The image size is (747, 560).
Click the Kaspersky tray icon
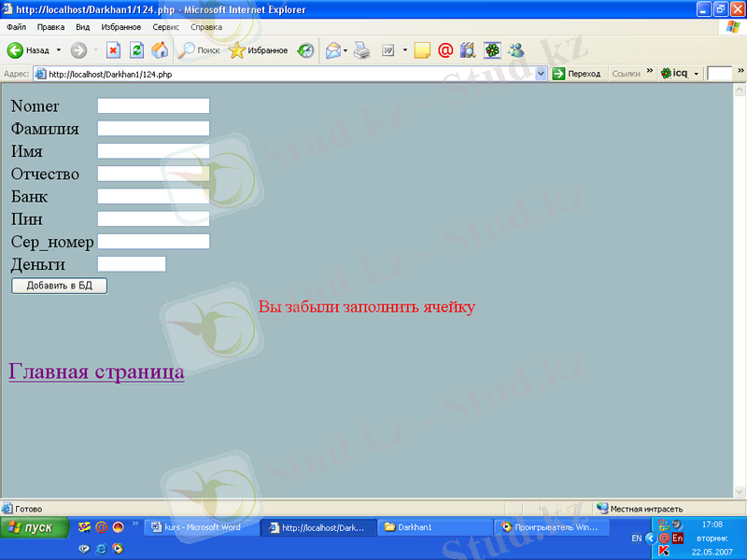(x=664, y=551)
